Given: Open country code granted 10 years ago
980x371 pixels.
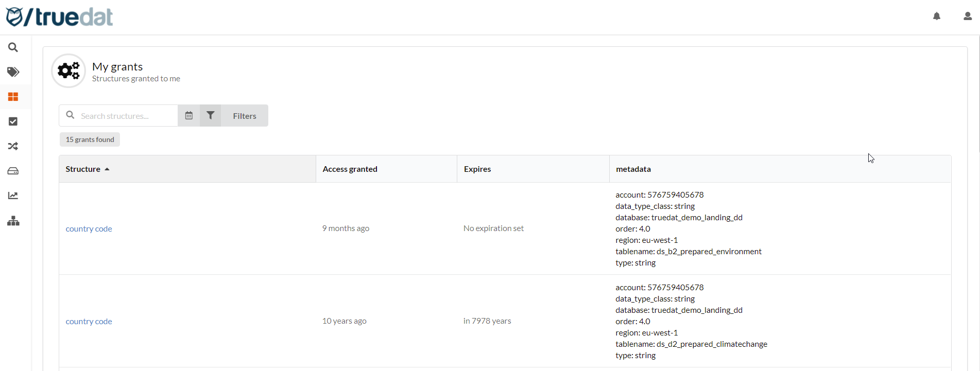Looking at the screenshot, I should (x=89, y=321).
